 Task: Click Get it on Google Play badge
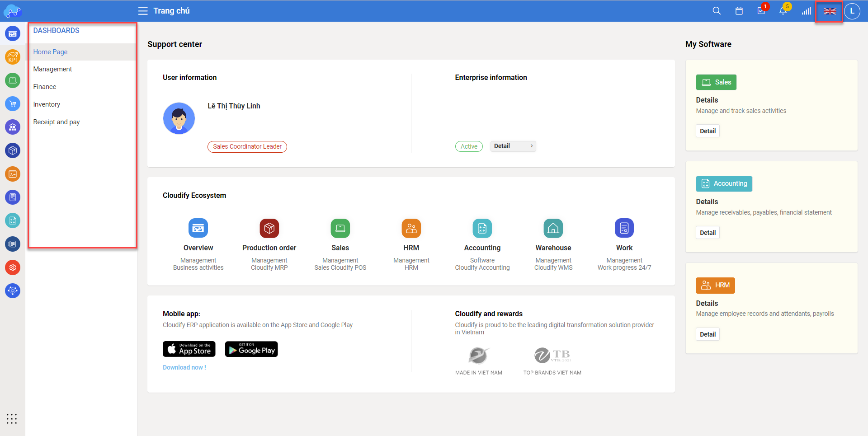tap(251, 349)
